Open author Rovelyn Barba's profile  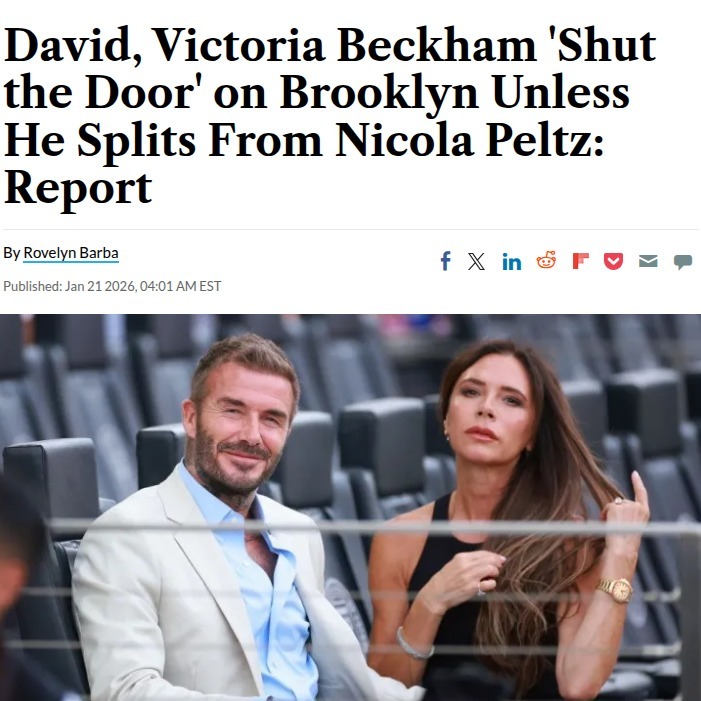pyautogui.click(x=71, y=253)
